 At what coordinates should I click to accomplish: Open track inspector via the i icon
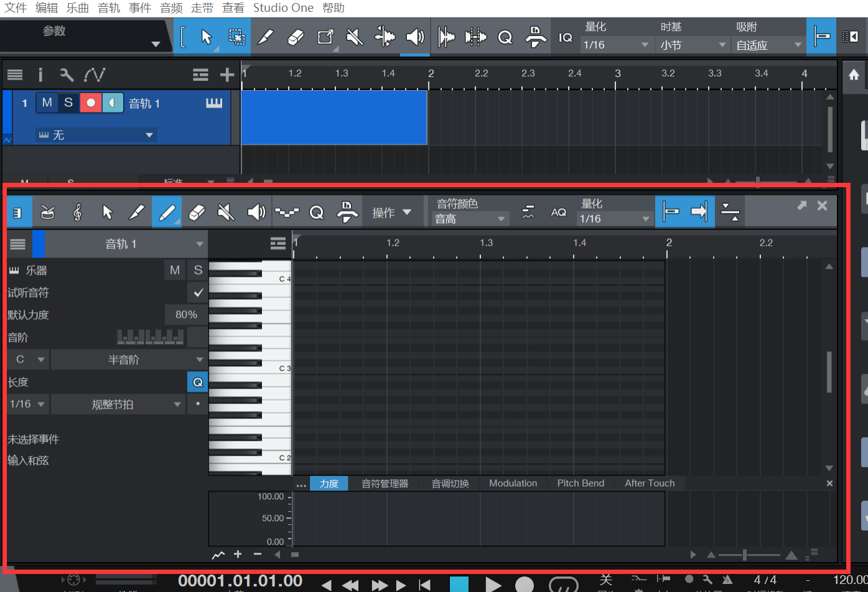pyautogui.click(x=40, y=75)
